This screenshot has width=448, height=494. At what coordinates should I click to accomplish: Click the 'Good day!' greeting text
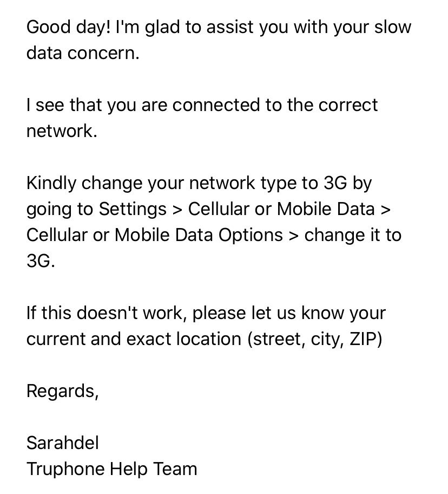(69, 28)
